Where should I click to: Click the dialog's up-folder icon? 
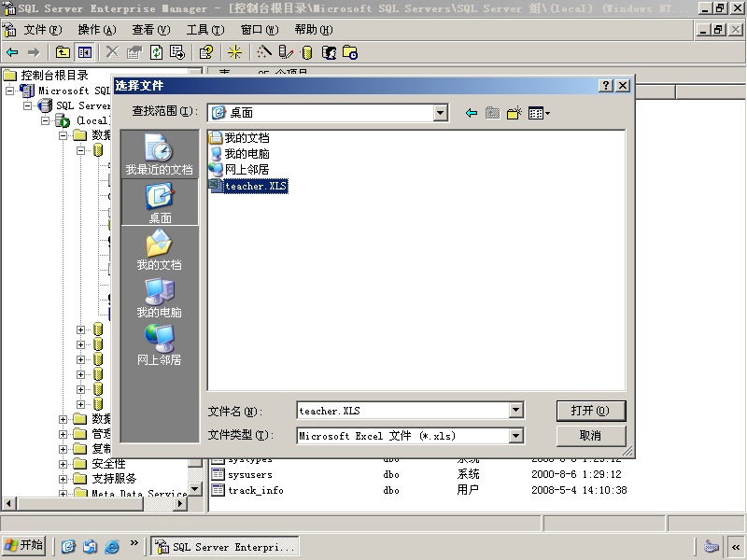click(493, 113)
